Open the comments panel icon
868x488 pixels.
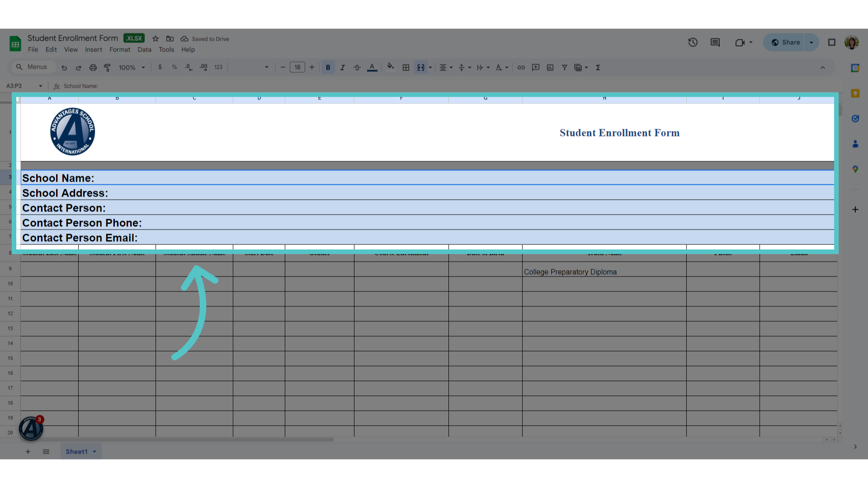coord(715,42)
